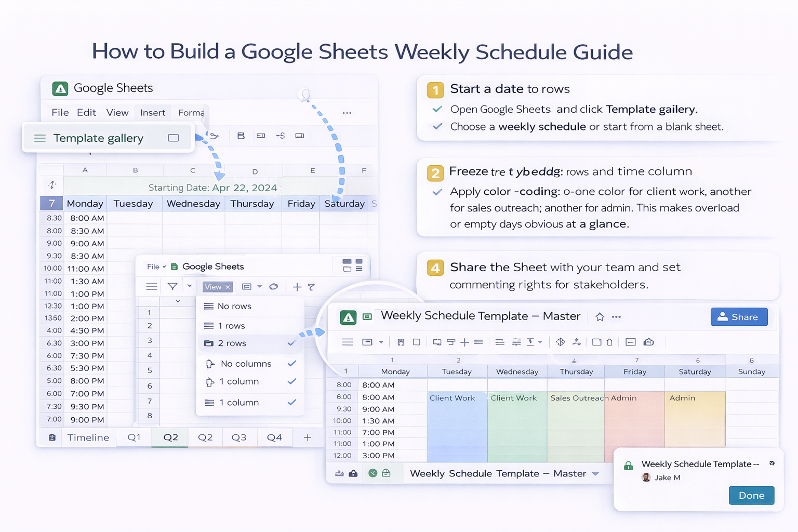Image resolution: width=798 pixels, height=532 pixels.
Task: Open the three-dot menu next to the Master title star
Action: [616, 317]
